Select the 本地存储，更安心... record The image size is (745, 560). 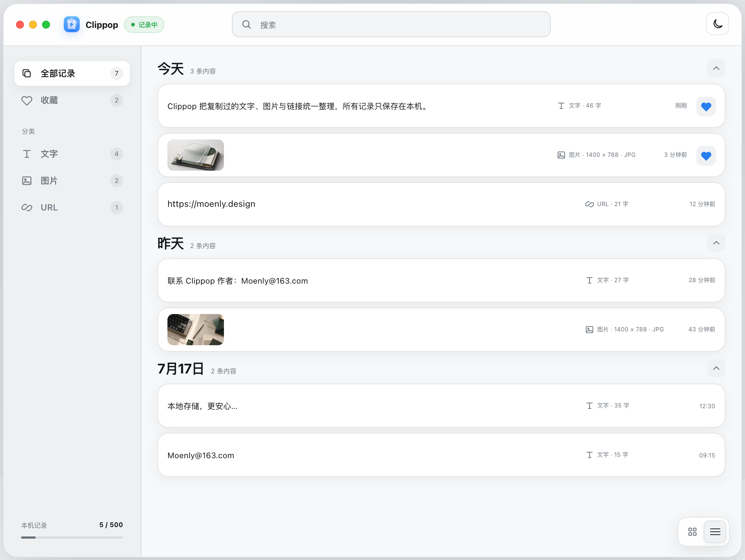point(441,406)
